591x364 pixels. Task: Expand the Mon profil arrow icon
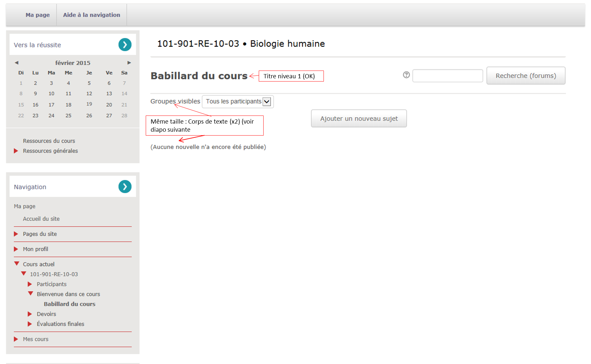coord(16,249)
